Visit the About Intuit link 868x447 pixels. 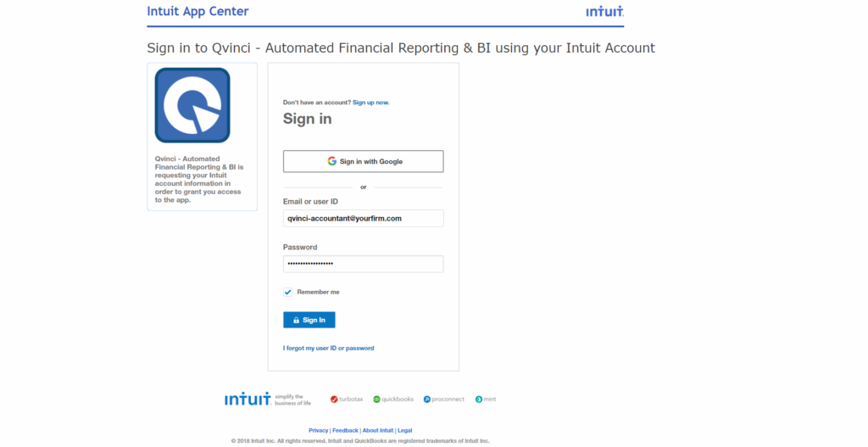(378, 431)
